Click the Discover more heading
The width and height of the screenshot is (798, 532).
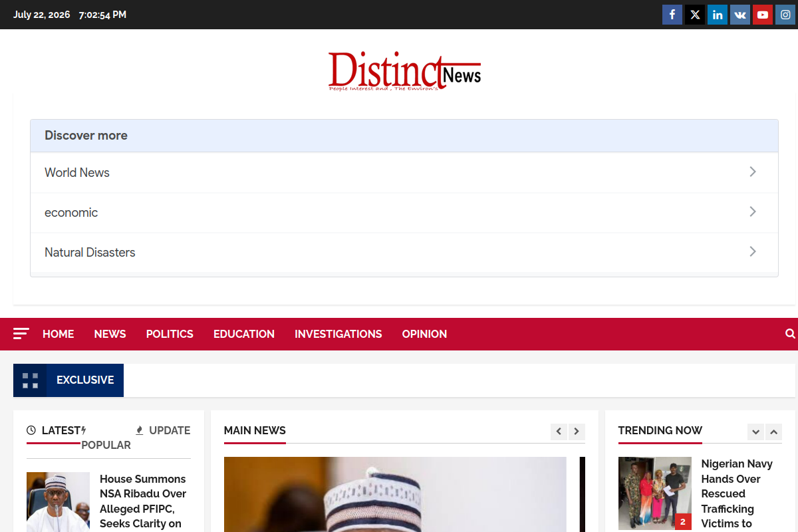coord(86,136)
